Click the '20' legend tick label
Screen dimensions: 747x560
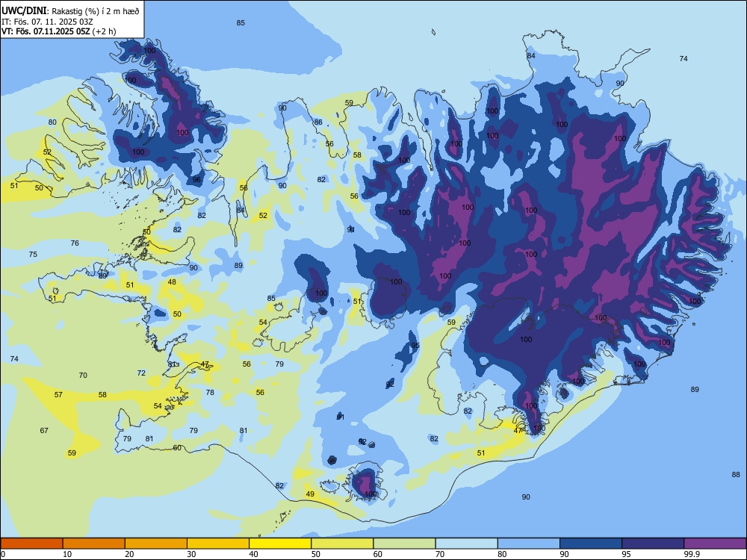129,554
